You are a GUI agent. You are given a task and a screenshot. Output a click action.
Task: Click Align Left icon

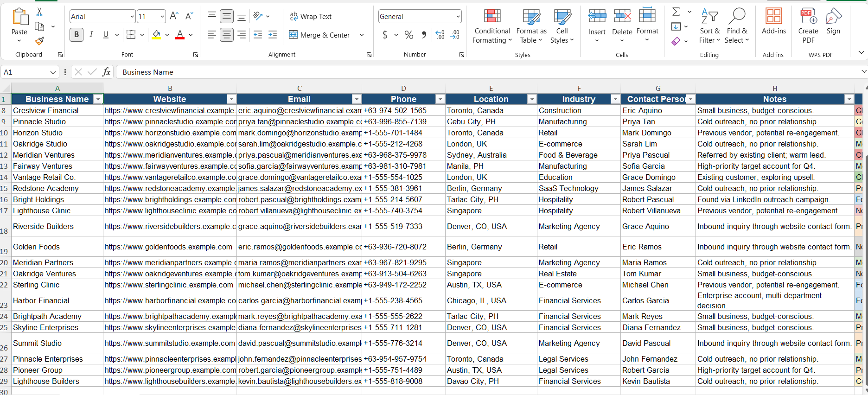click(x=211, y=35)
